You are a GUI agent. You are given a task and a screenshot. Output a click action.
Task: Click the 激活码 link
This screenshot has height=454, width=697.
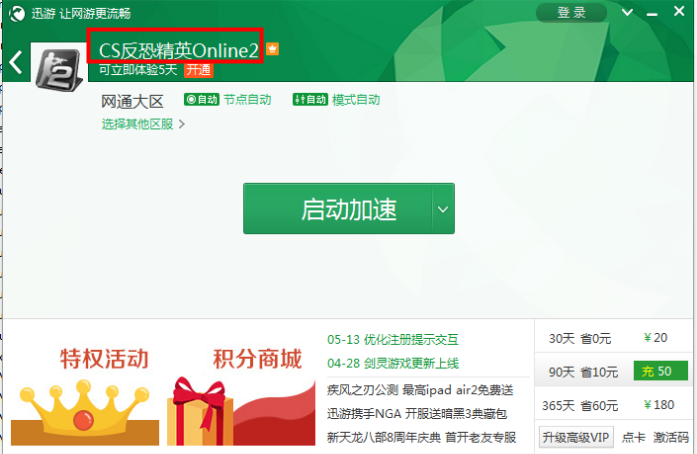671,437
